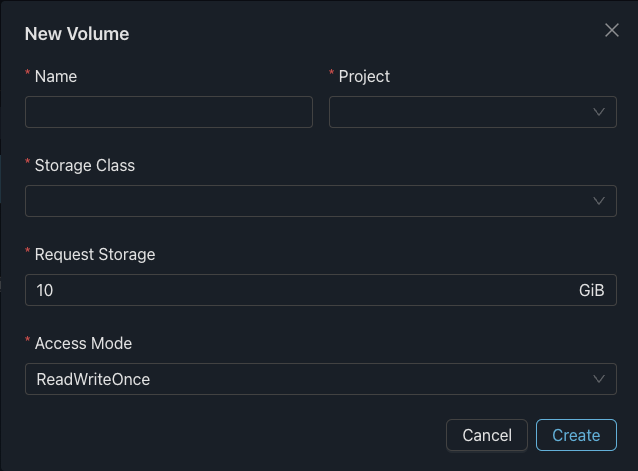Click the New Volume dialog title
638x471 pixels.
click(x=77, y=34)
